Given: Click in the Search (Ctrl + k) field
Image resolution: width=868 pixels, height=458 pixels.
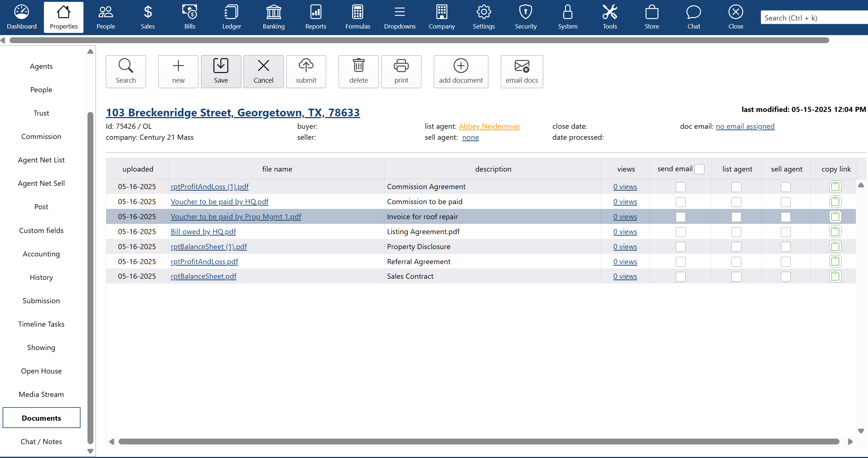Looking at the screenshot, I should 814,18.
